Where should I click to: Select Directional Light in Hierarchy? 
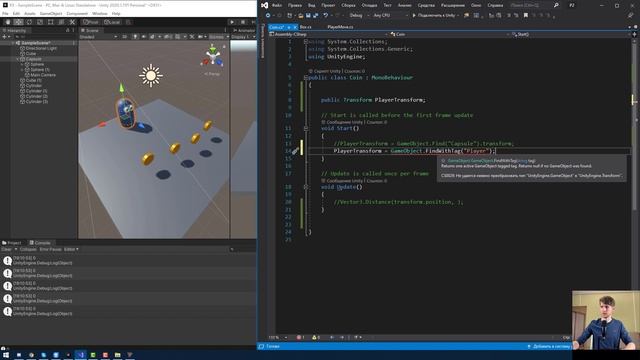pos(41,48)
